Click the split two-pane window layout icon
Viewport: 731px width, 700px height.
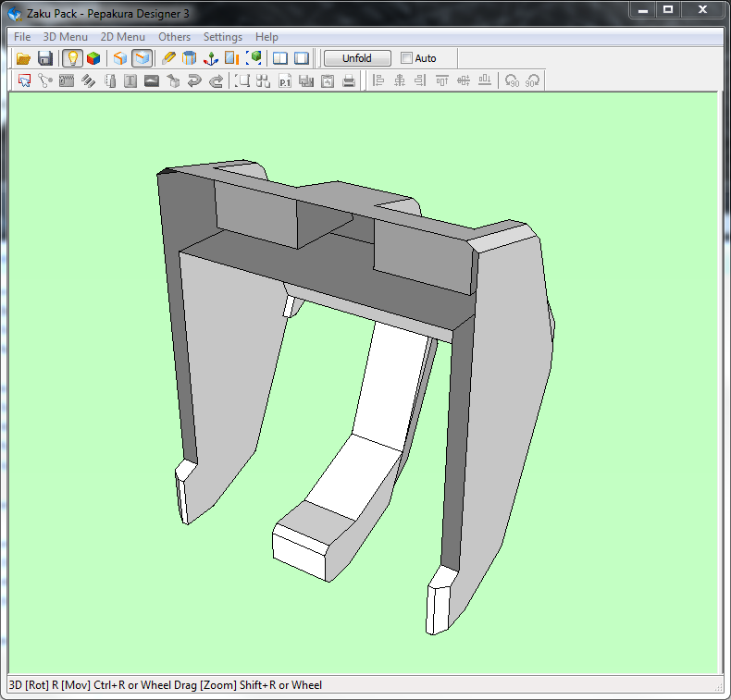coord(280,58)
